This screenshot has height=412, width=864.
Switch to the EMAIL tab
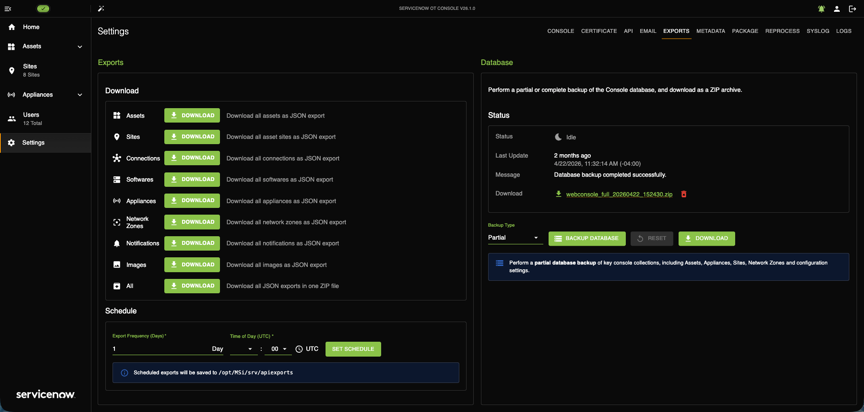(648, 31)
